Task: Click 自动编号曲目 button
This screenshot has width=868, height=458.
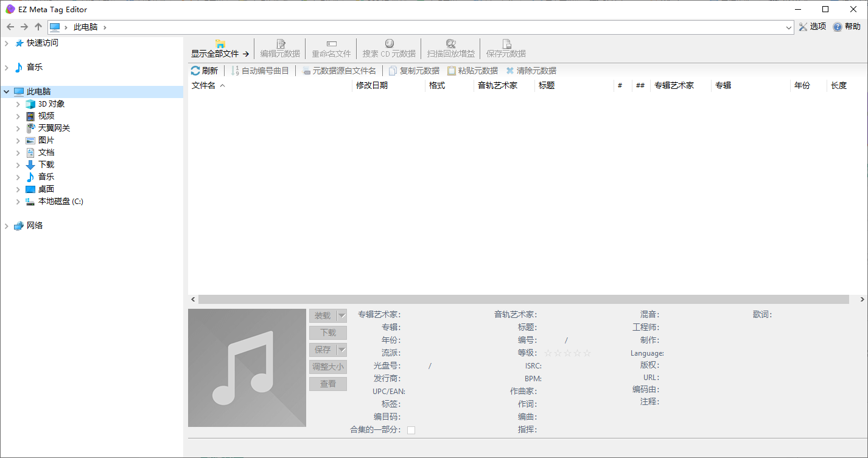Action: (x=260, y=71)
